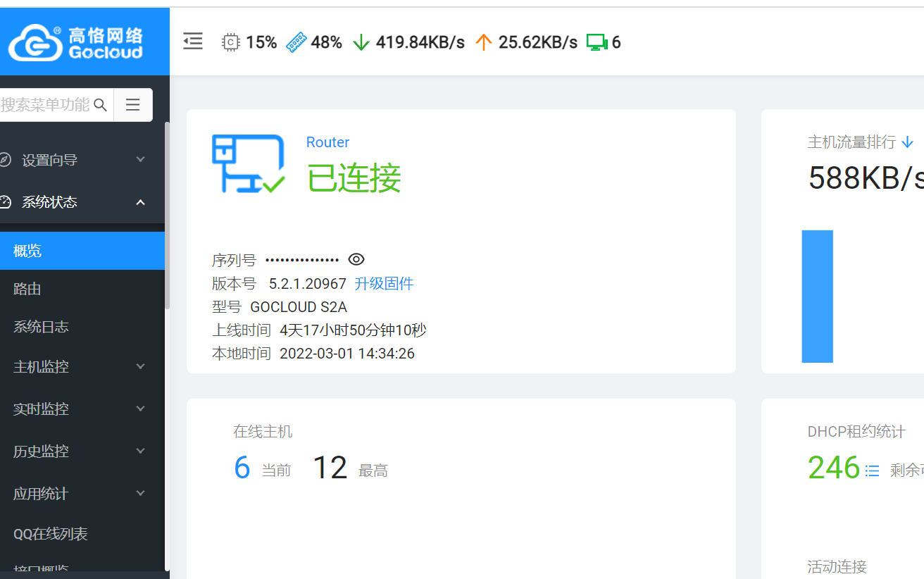Click the router connected device icon
This screenshot has width=924, height=579.
(x=249, y=163)
